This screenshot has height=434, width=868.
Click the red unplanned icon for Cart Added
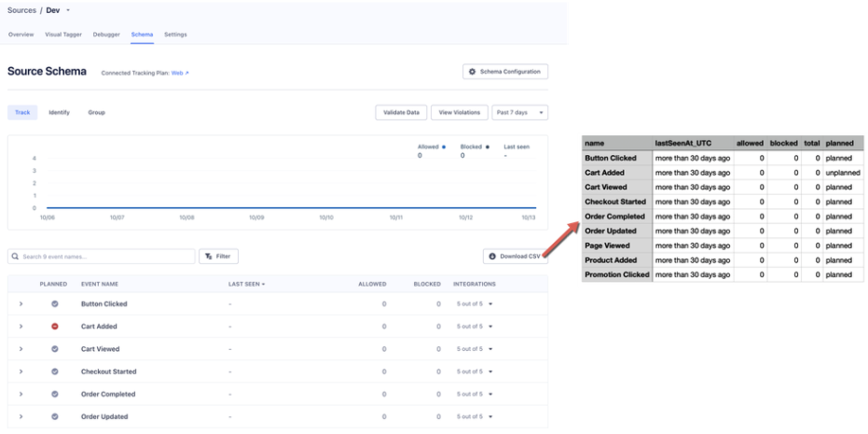pos(55,327)
